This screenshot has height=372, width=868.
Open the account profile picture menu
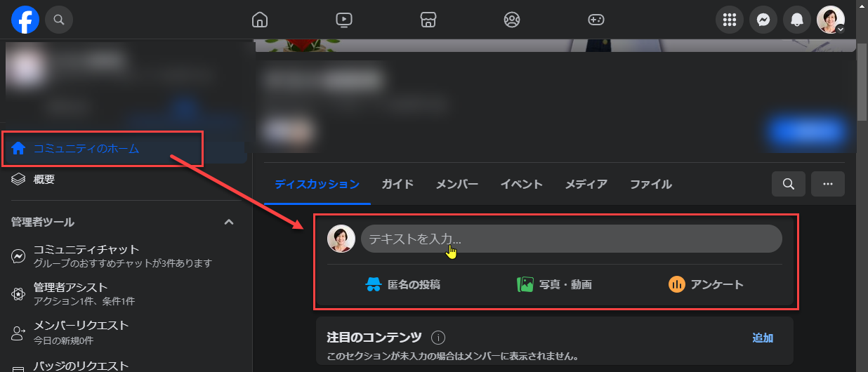[x=831, y=20]
